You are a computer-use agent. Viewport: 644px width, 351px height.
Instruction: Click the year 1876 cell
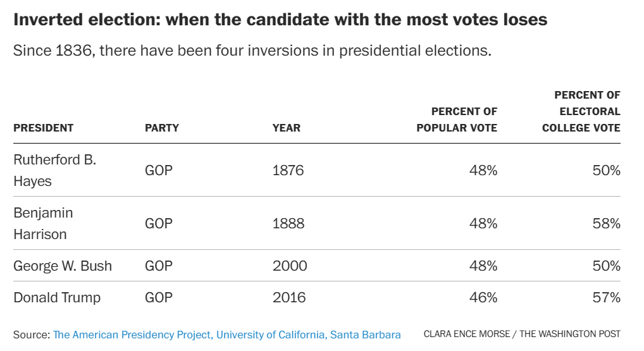[288, 170]
